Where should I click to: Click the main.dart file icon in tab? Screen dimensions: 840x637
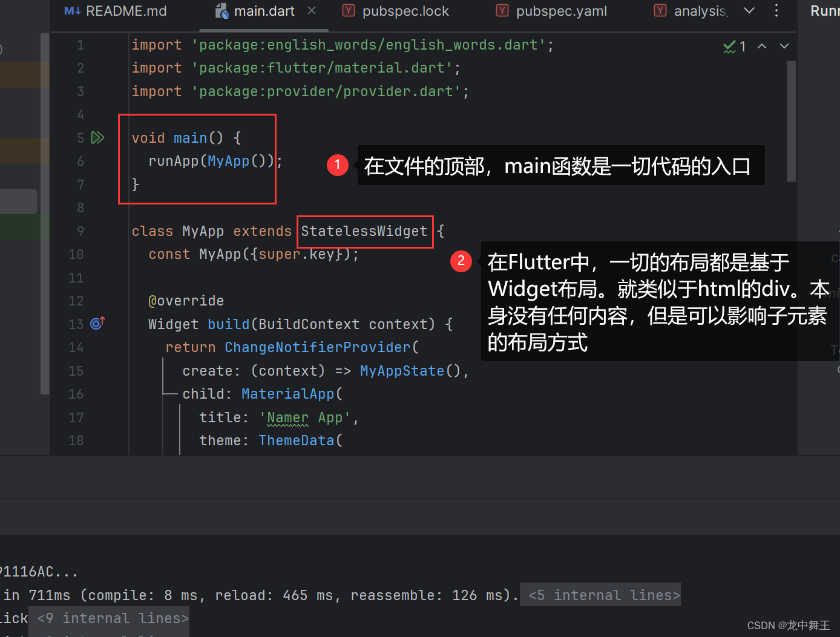[222, 11]
